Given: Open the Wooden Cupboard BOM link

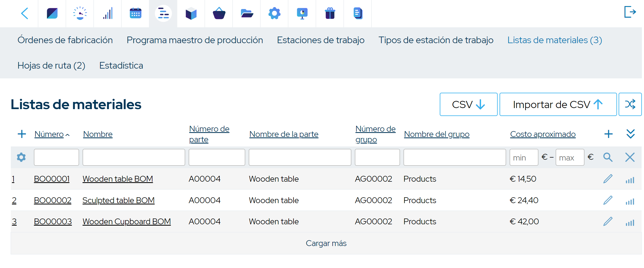Looking at the screenshot, I should pos(126,222).
